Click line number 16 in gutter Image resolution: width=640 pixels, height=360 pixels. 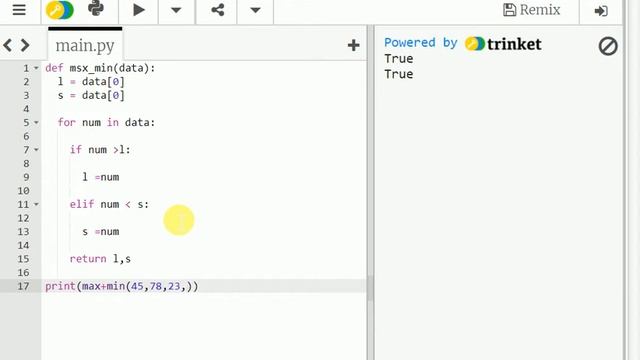pos(23,273)
